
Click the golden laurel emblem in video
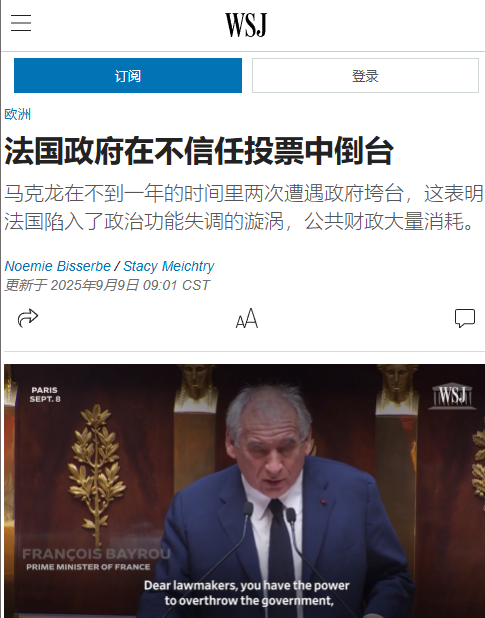[x=96, y=469]
